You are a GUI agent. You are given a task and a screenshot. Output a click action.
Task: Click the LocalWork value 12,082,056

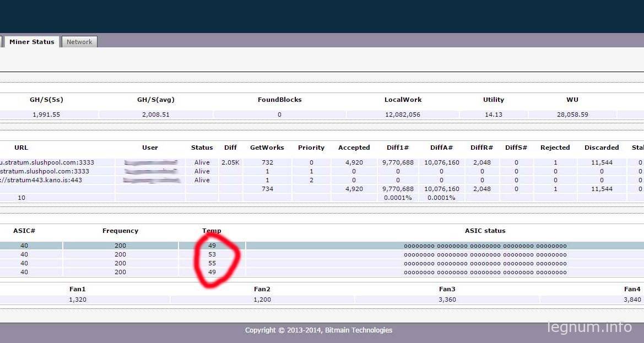point(403,115)
